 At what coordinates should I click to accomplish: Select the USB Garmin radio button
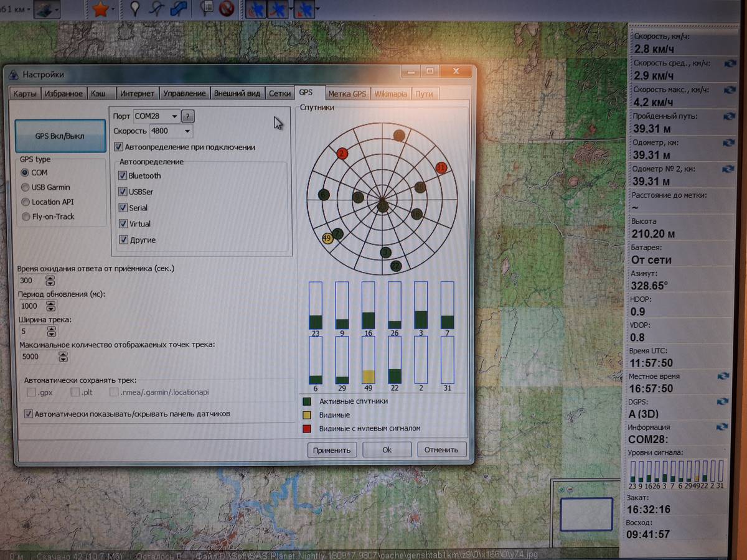tap(26, 187)
